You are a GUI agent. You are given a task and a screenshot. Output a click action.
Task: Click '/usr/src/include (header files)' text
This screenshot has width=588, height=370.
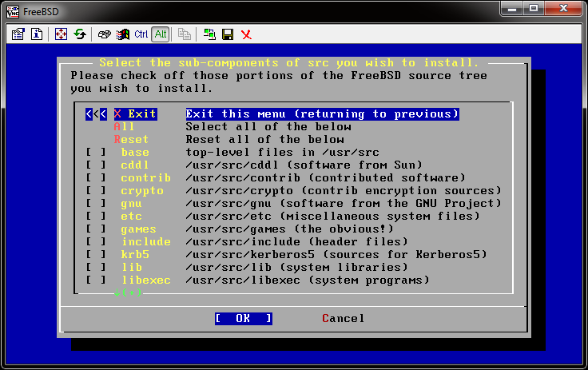pos(297,241)
